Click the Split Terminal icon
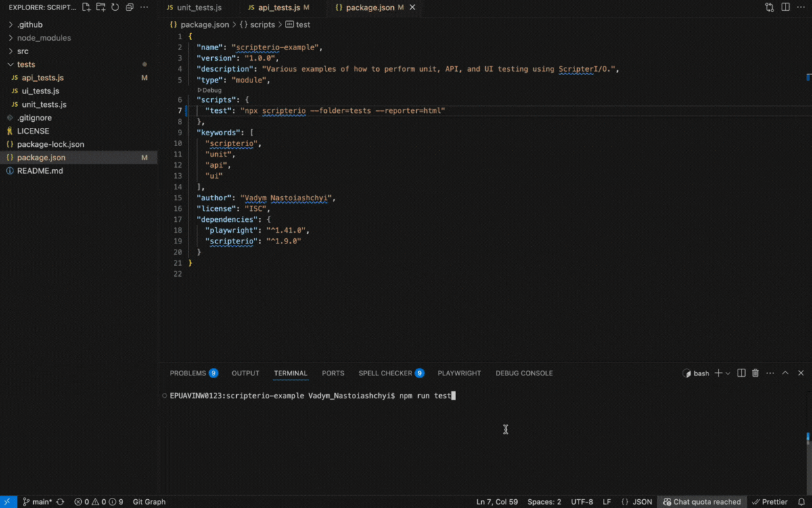 741,373
